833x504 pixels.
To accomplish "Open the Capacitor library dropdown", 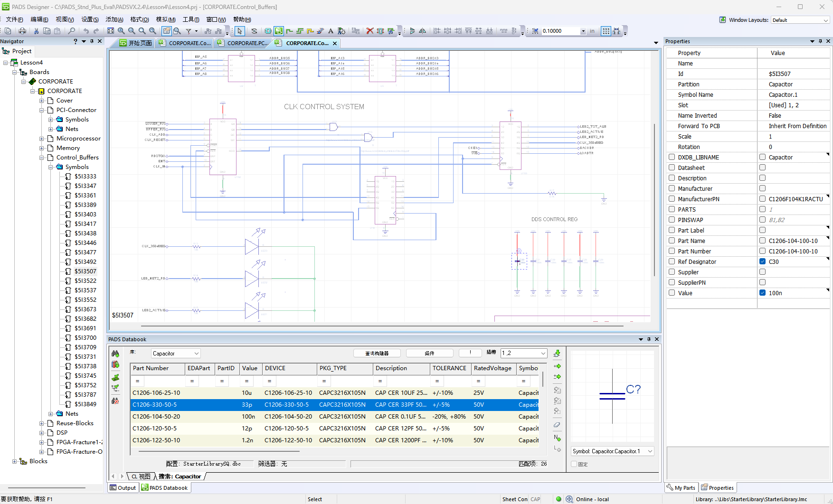I will pos(196,354).
